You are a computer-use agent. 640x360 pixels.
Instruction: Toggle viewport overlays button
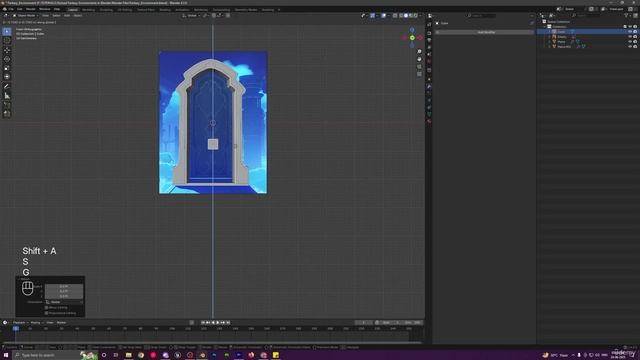coord(384,16)
